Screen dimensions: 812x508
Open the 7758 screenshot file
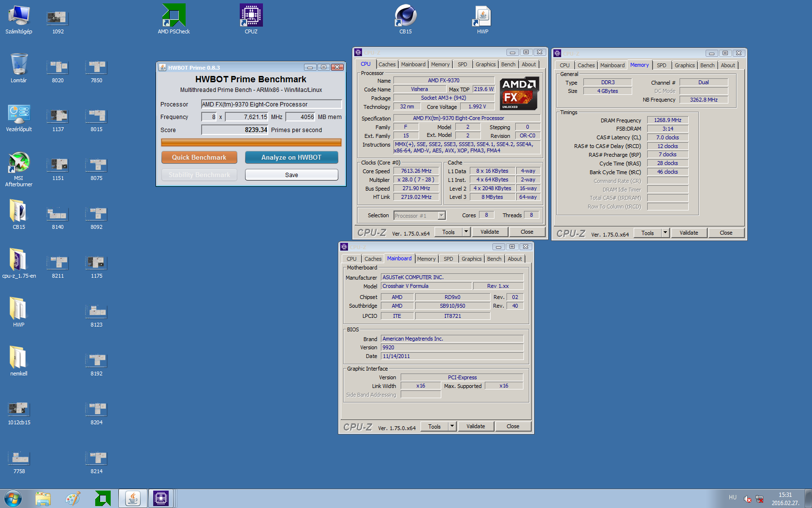pyautogui.click(x=19, y=463)
